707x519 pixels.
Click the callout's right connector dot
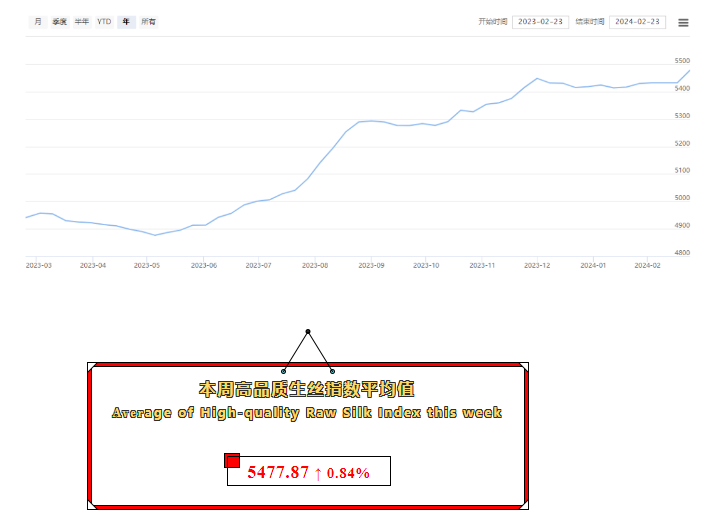click(332, 371)
